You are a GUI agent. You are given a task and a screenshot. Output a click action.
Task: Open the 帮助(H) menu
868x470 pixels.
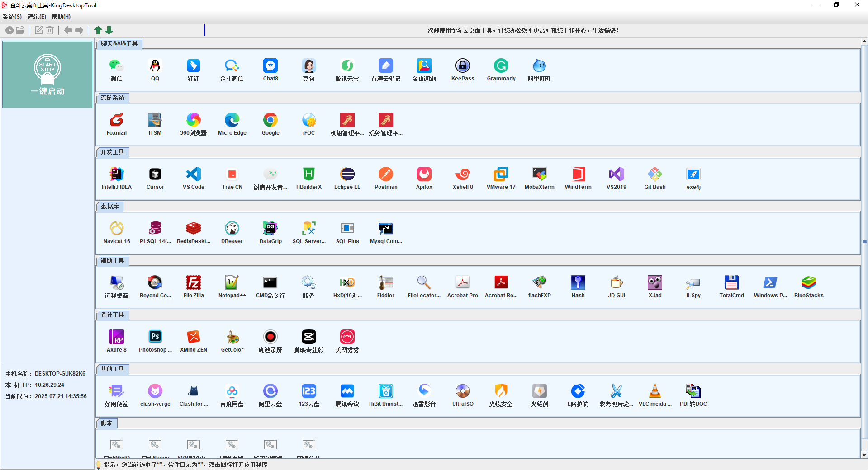(61, 17)
